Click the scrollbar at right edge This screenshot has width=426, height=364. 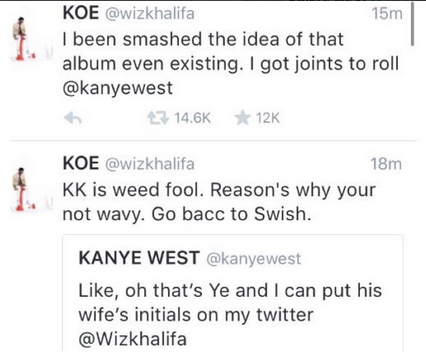click(x=412, y=24)
